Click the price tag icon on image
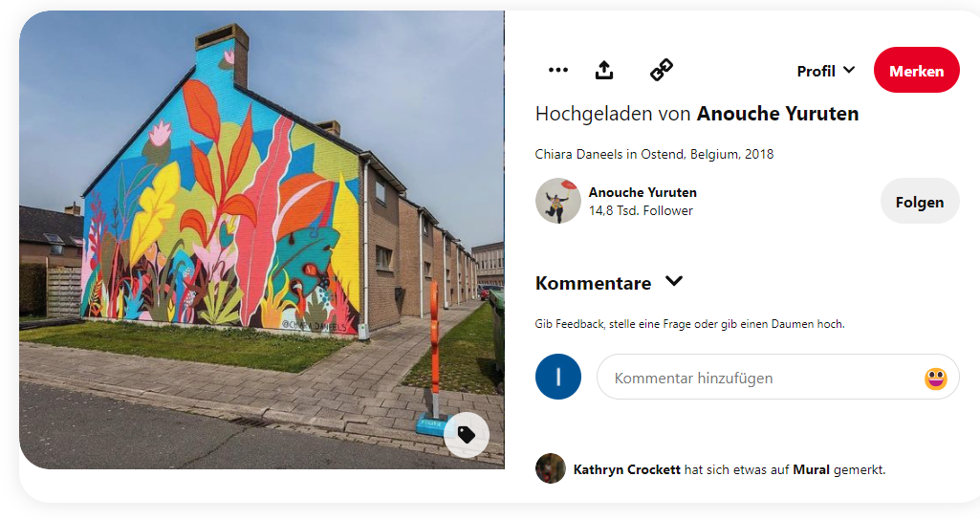The image size is (980, 520). pos(467,434)
